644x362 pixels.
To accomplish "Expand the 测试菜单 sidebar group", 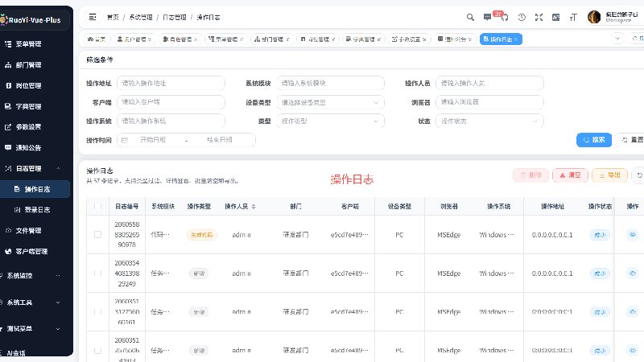I will coord(35,329).
